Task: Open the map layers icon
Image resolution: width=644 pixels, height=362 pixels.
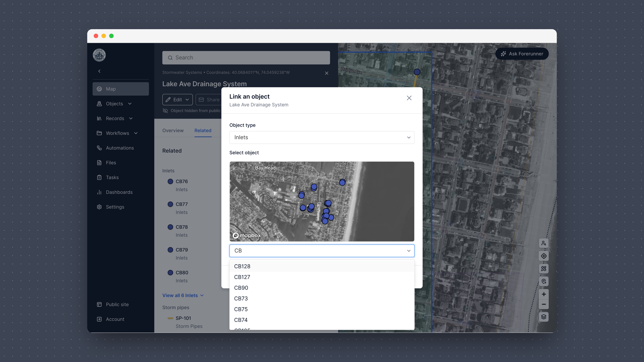Action: coord(544,317)
